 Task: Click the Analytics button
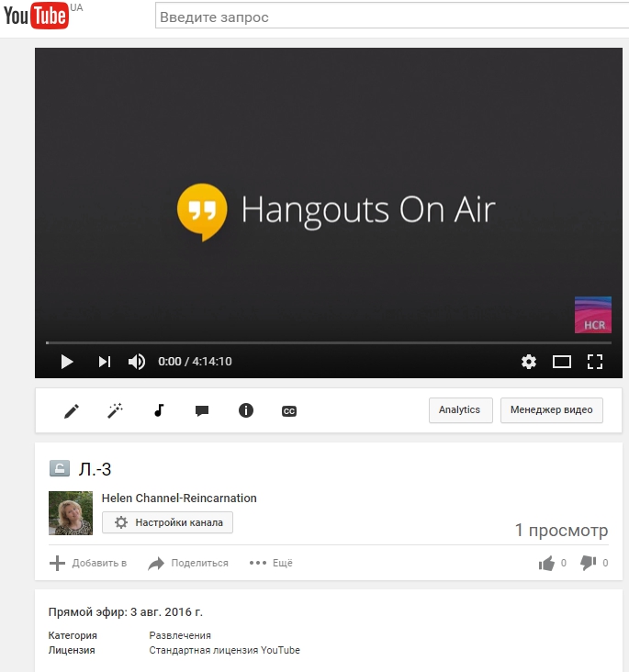click(x=460, y=410)
